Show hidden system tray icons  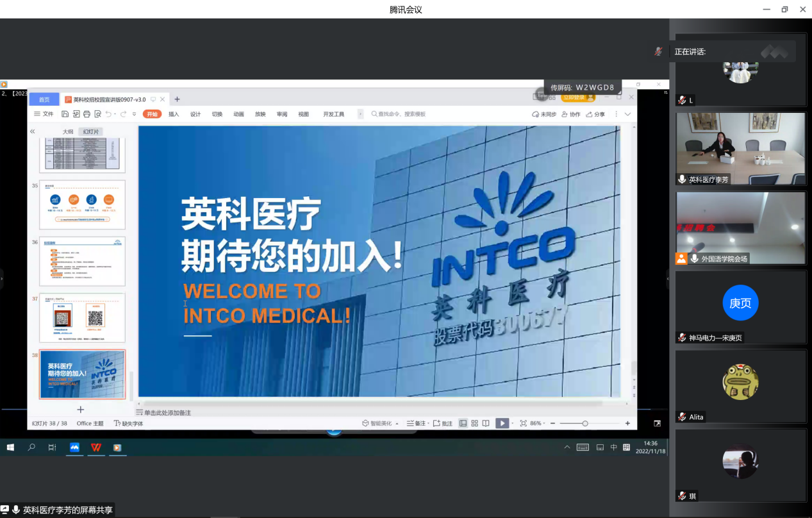(x=567, y=447)
